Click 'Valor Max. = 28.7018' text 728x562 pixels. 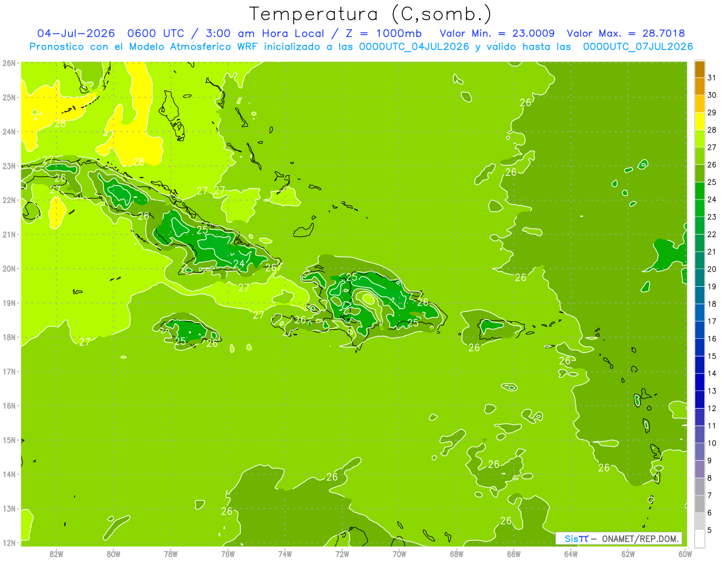tap(625, 33)
